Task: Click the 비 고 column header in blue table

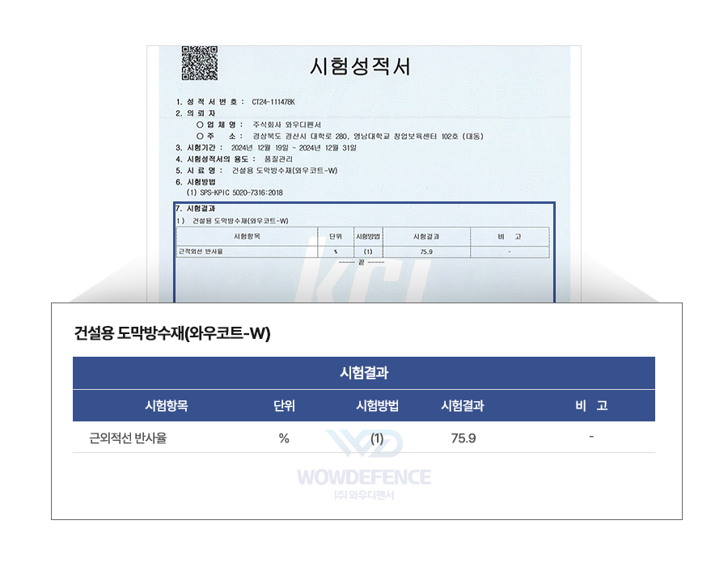Action: [591, 406]
